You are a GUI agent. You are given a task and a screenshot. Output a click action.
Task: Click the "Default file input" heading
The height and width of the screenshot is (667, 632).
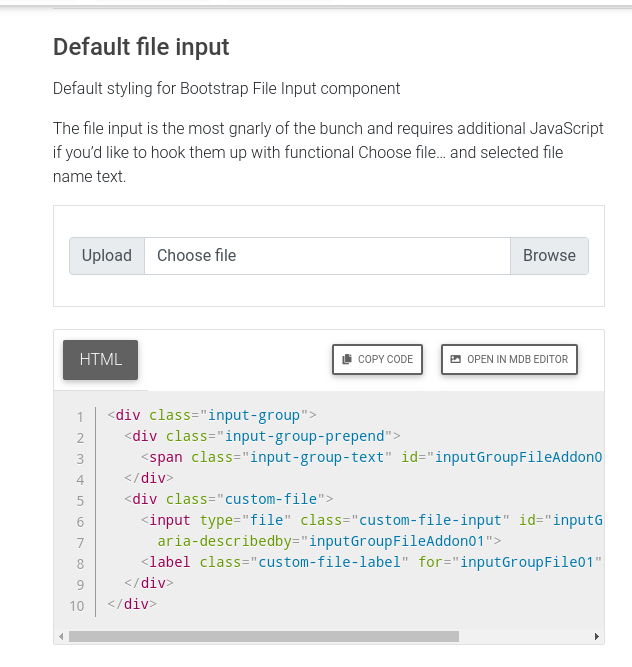click(x=141, y=47)
